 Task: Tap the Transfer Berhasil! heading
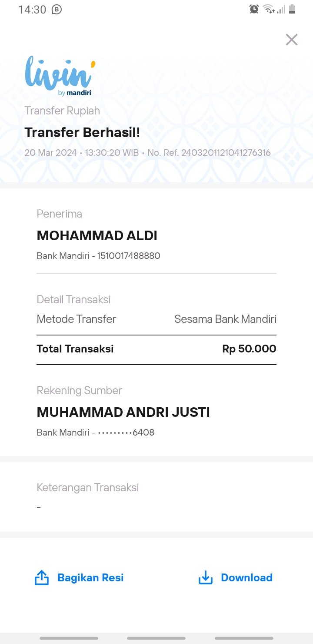point(82,133)
